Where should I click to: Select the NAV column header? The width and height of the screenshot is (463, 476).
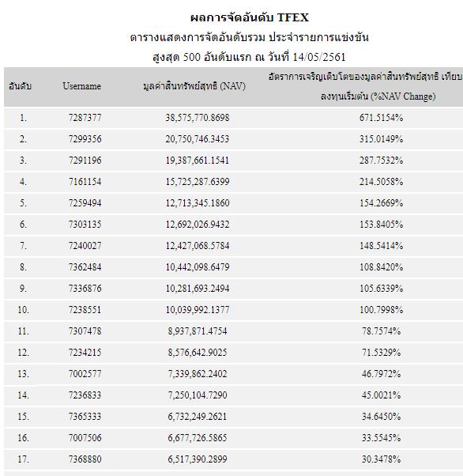[194, 86]
